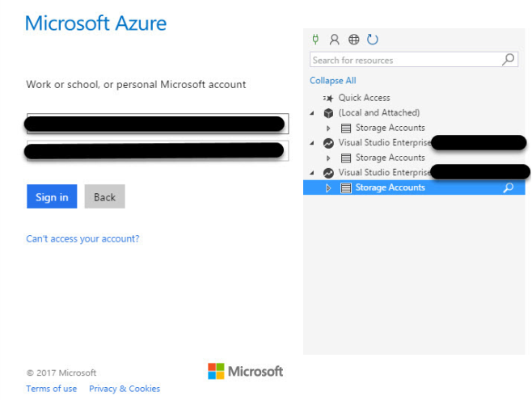Click the globe icon in the explorer toolbar
Image resolution: width=532 pixels, height=400 pixels.
353,40
